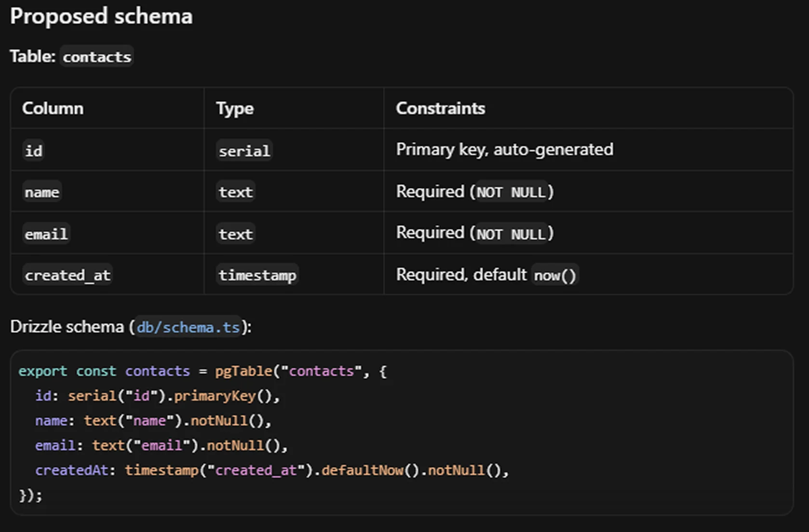The width and height of the screenshot is (809, 532).
Task: Click the NOT NULL constraint in email row
Action: coord(511,234)
